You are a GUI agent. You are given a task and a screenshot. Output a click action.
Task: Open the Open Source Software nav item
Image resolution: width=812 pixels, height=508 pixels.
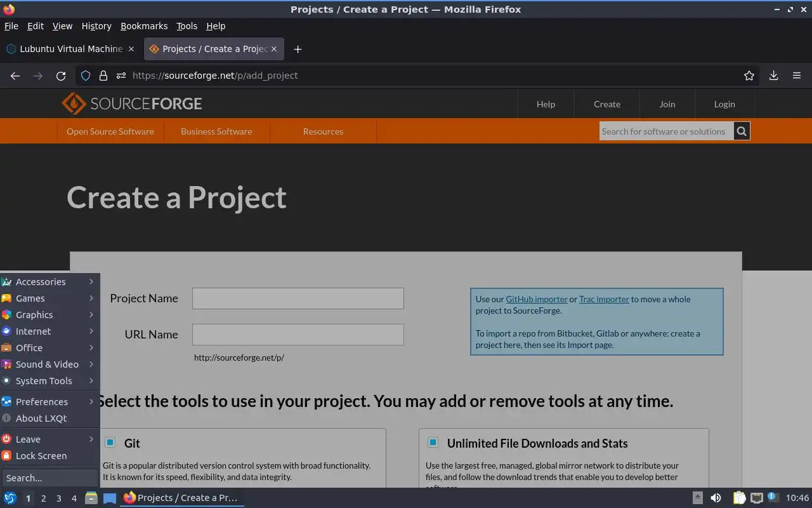click(x=110, y=131)
